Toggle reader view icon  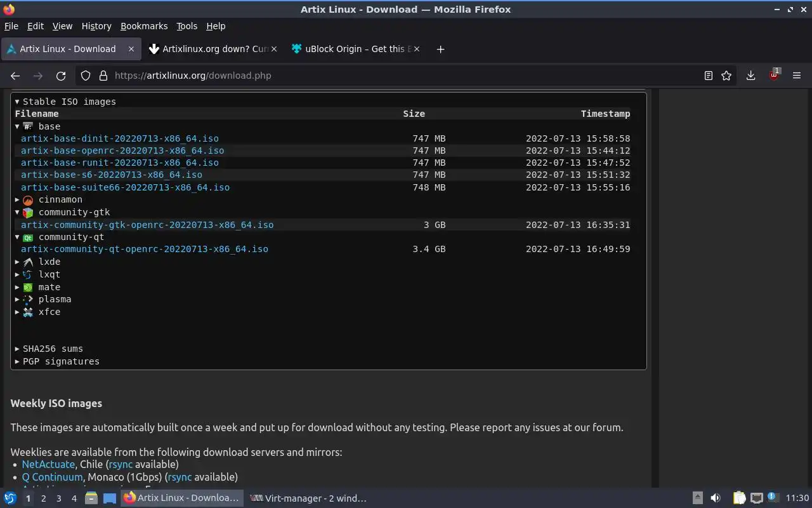(x=709, y=76)
